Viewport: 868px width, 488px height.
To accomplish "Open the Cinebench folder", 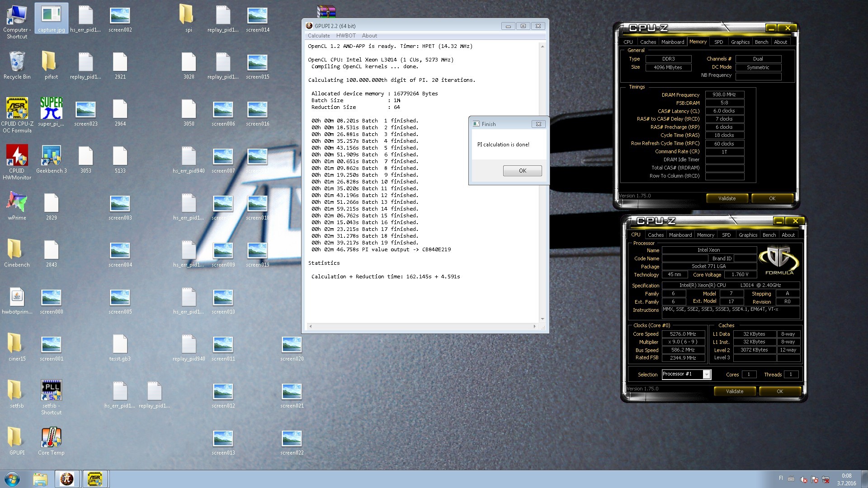I will 17,253.
